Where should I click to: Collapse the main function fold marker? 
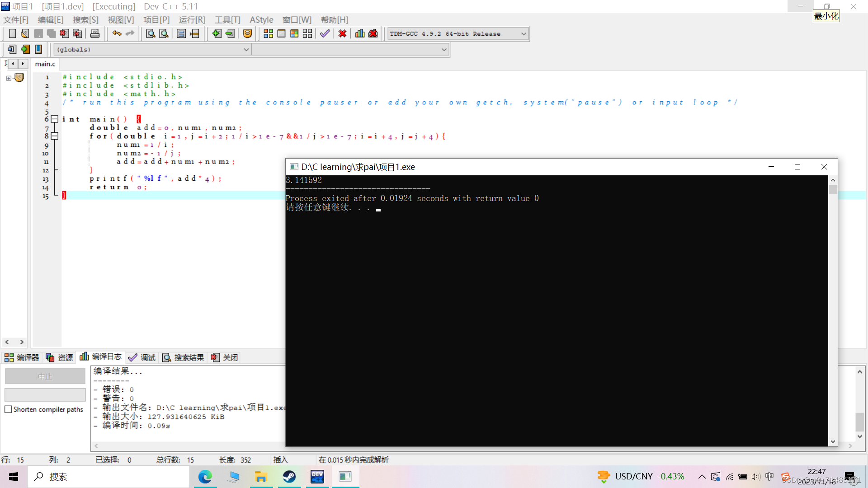54,119
